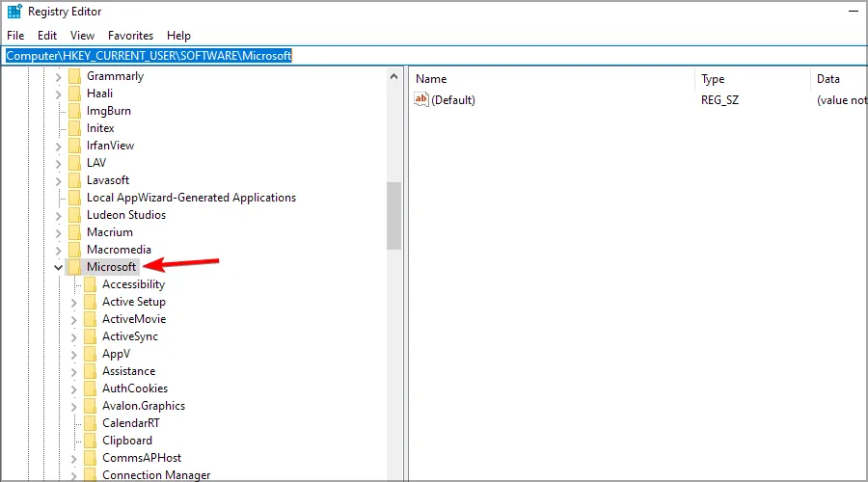868x482 pixels.
Task: Expand the Haali key
Action: 58,94
